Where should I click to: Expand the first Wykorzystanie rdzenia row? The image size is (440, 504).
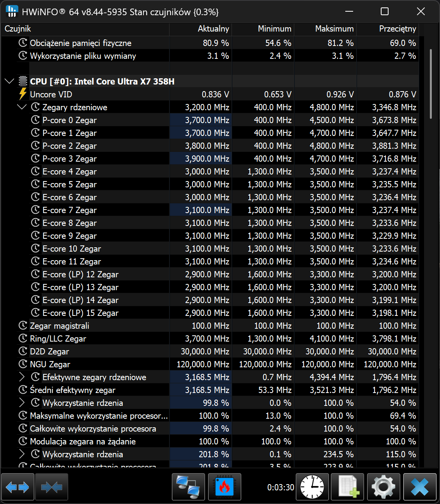click(22, 403)
